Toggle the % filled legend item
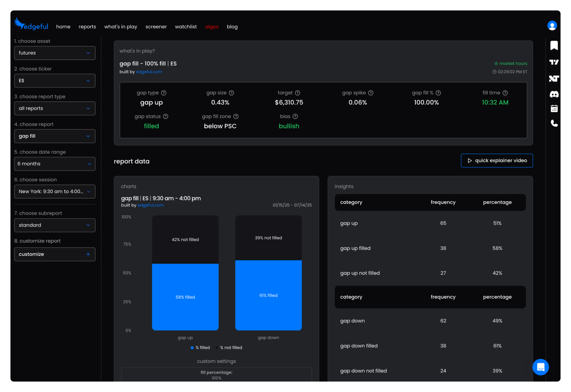 coord(200,347)
